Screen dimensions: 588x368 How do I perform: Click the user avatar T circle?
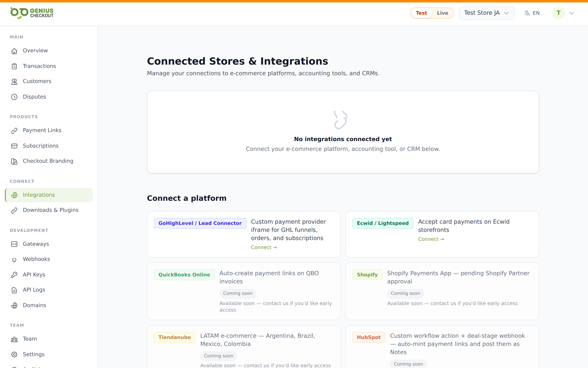[x=558, y=13]
